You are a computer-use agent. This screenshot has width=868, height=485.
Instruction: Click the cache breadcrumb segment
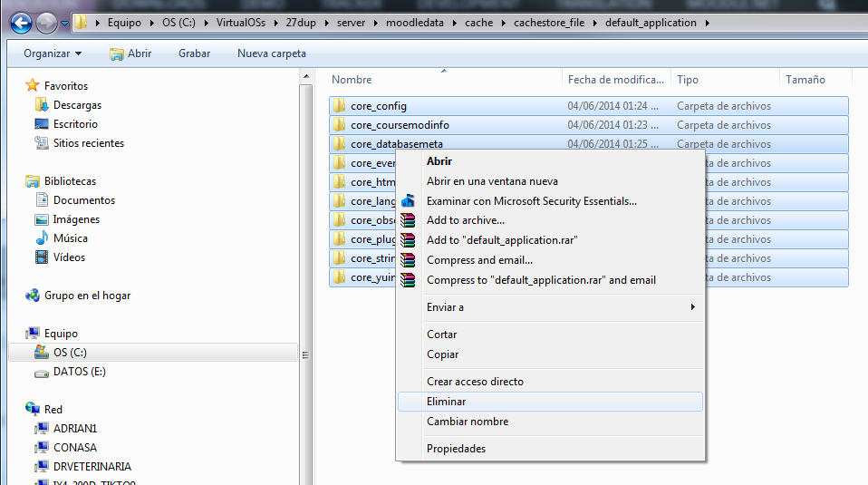(x=478, y=23)
